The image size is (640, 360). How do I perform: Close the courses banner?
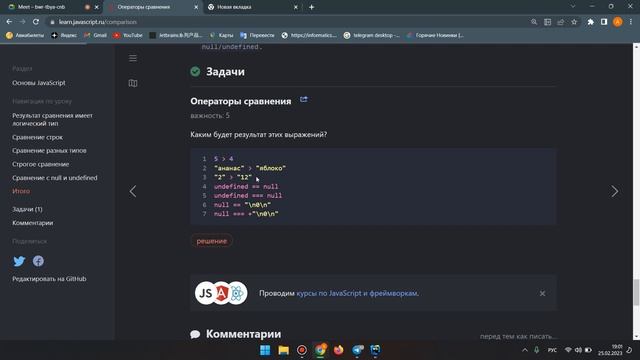(542, 293)
